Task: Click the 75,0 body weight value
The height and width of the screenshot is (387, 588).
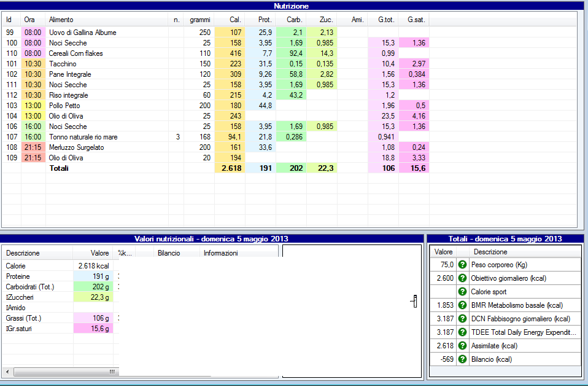Action: 447,265
